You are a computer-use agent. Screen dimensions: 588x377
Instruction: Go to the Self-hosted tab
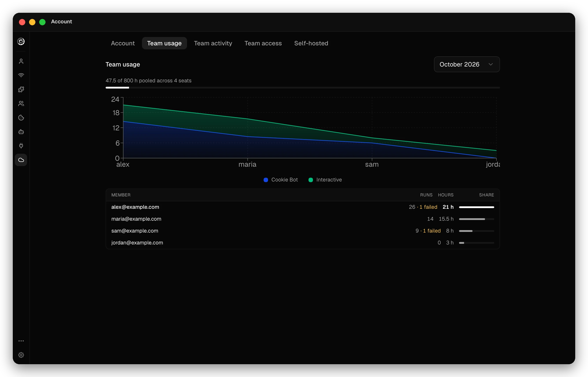[x=311, y=43]
